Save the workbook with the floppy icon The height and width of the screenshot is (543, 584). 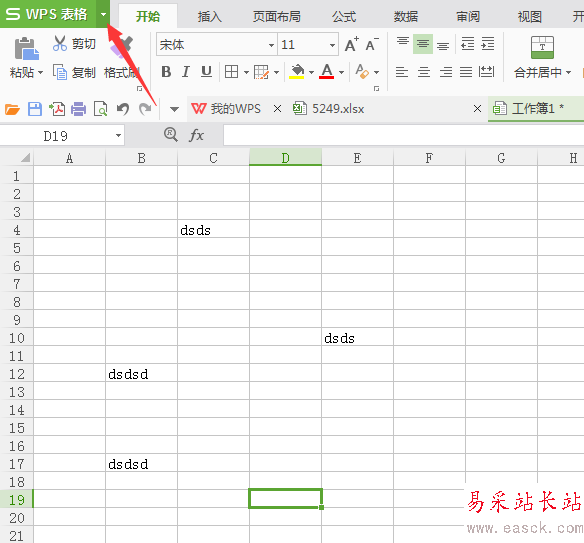(35, 109)
